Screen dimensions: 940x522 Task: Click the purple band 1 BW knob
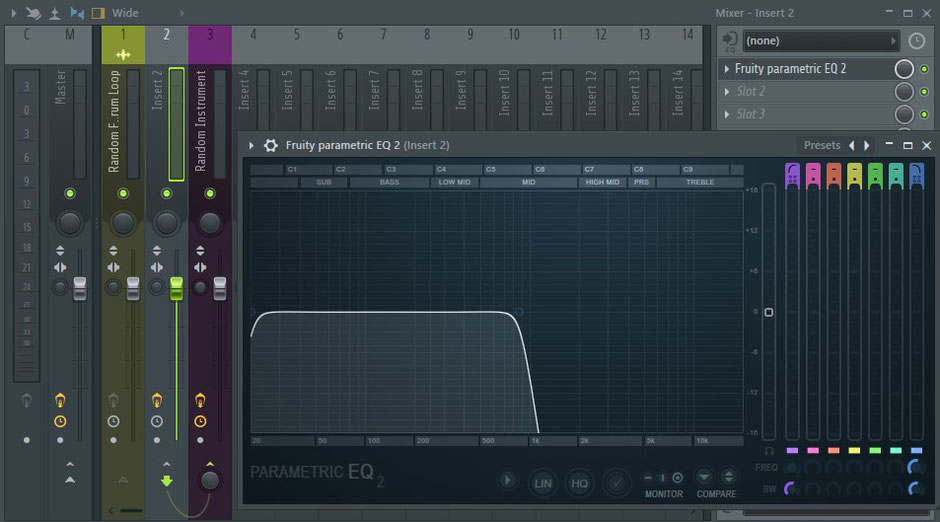click(x=792, y=489)
